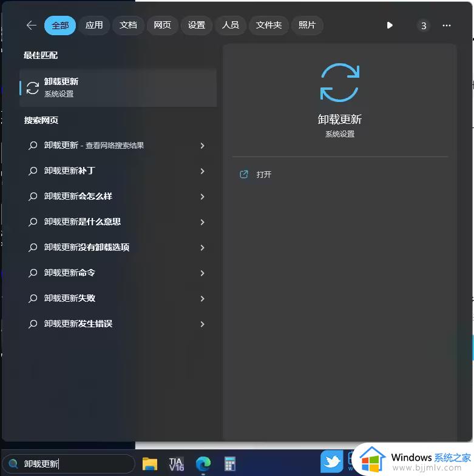Click the sync icon beside the 卸载更新 best match
This screenshot has height=476, width=474.
(33, 88)
